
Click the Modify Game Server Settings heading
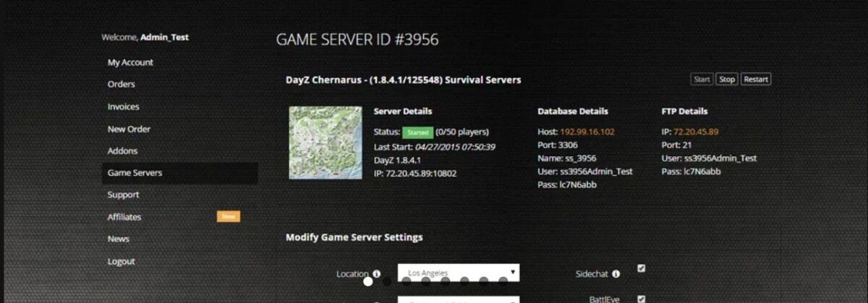pos(354,237)
